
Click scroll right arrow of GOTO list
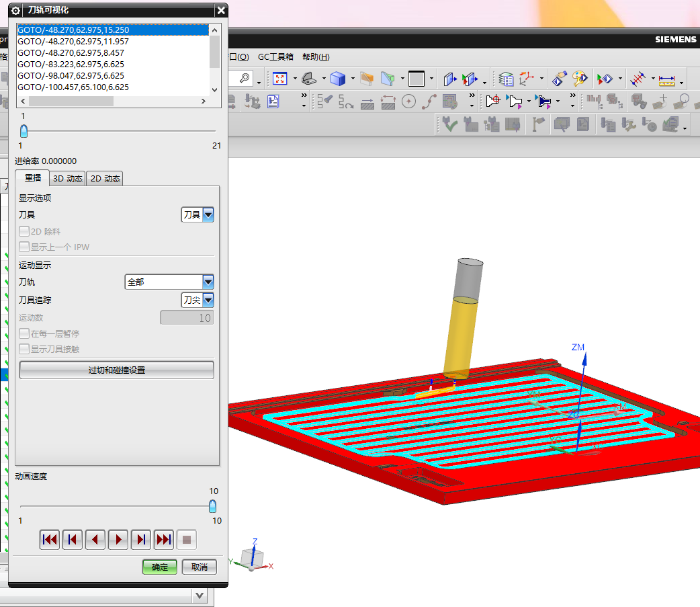[x=204, y=102]
